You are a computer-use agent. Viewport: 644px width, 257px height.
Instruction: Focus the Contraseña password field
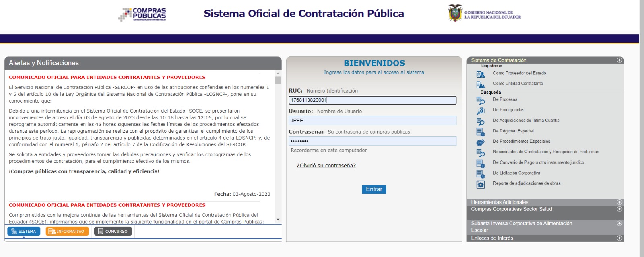pyautogui.click(x=372, y=141)
